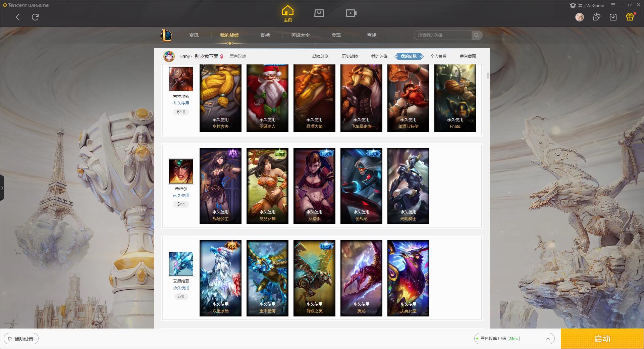Open the download manager icon

click(613, 17)
